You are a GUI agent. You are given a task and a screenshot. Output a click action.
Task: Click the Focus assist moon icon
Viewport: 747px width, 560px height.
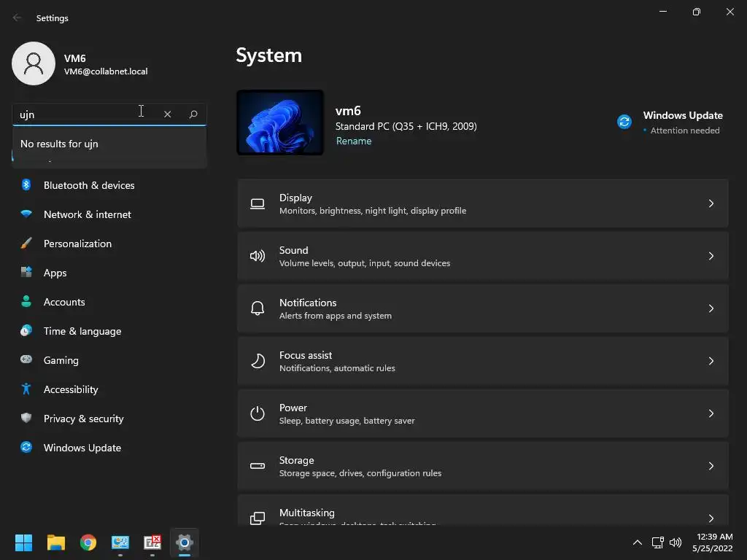tap(258, 361)
